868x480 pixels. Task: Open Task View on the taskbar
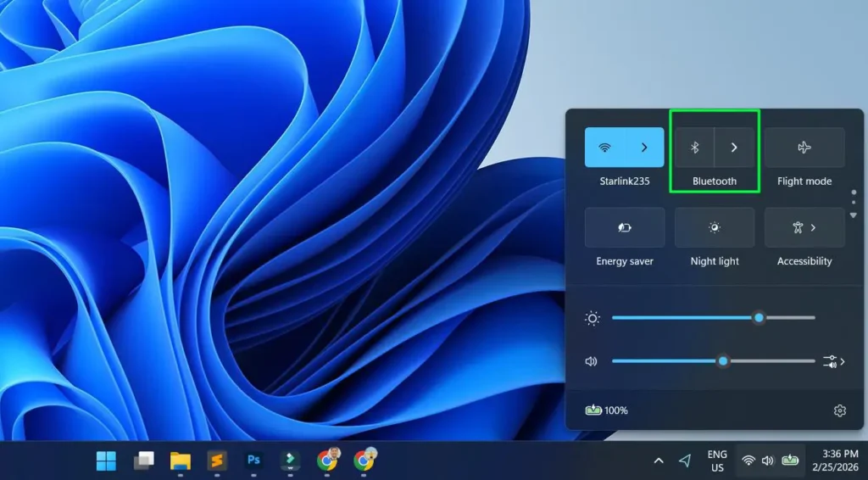click(x=143, y=460)
